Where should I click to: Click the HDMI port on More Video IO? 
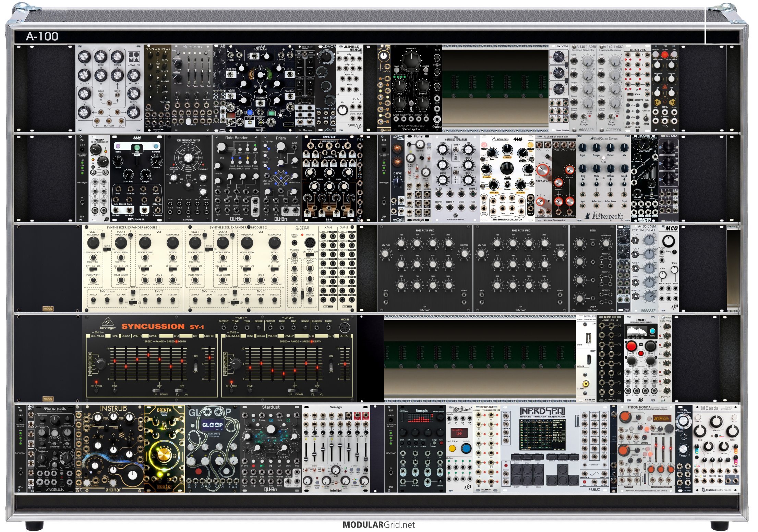coord(589,360)
